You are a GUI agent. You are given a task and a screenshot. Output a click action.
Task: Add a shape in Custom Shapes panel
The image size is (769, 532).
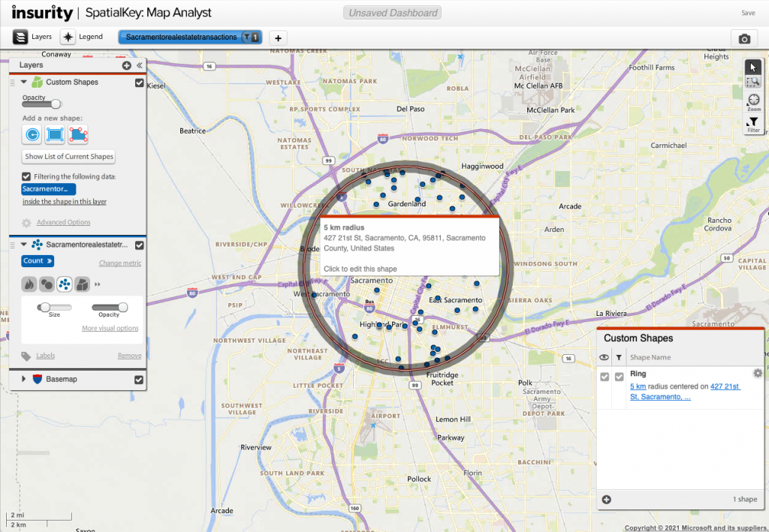(x=607, y=500)
